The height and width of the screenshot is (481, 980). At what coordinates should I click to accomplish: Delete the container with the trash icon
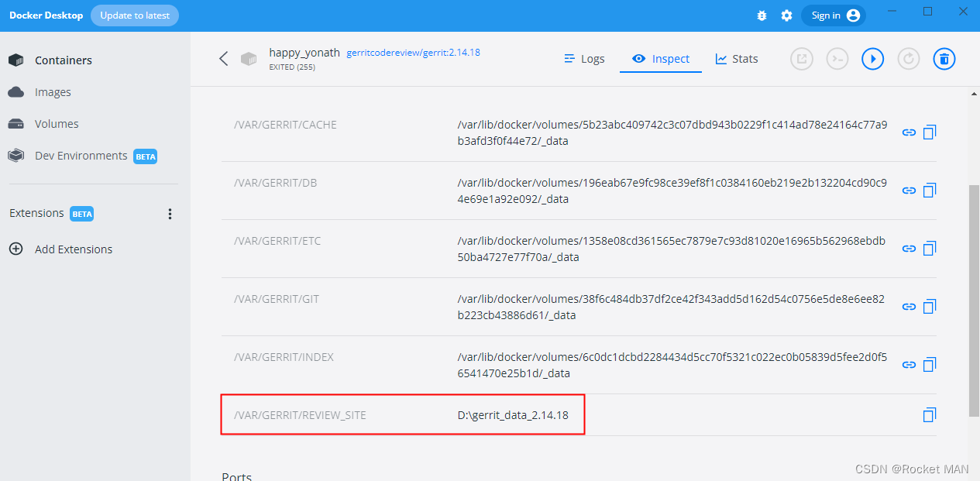[x=944, y=58]
